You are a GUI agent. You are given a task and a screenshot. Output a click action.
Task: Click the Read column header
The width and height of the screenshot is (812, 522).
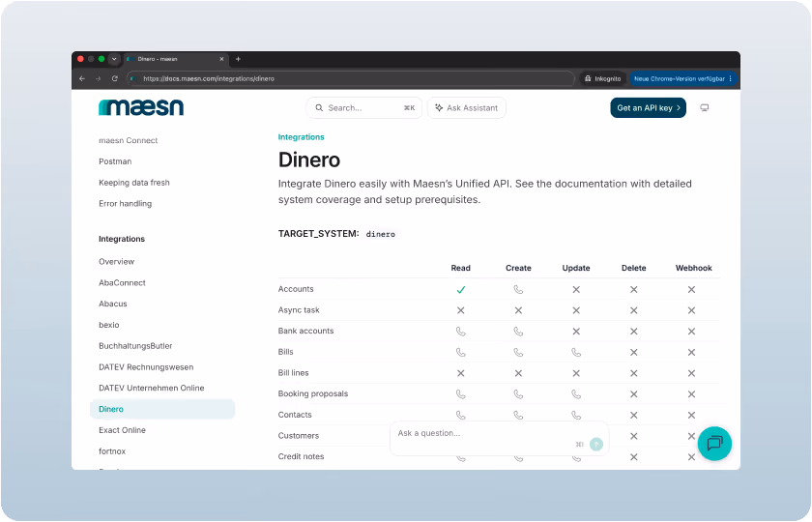(x=460, y=269)
